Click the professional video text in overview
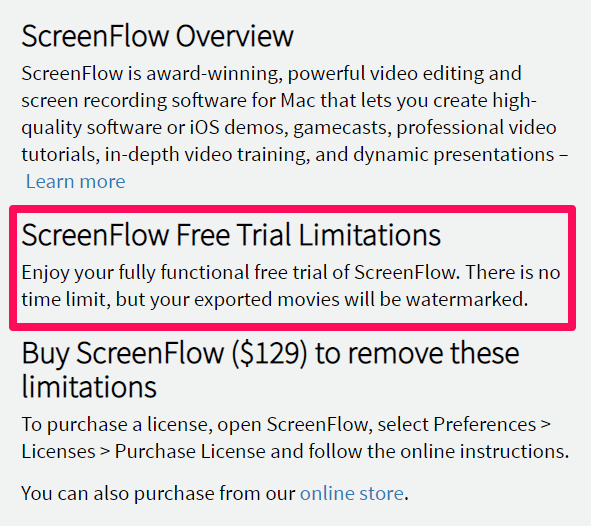This screenshot has height=526, width=591. coord(476,128)
